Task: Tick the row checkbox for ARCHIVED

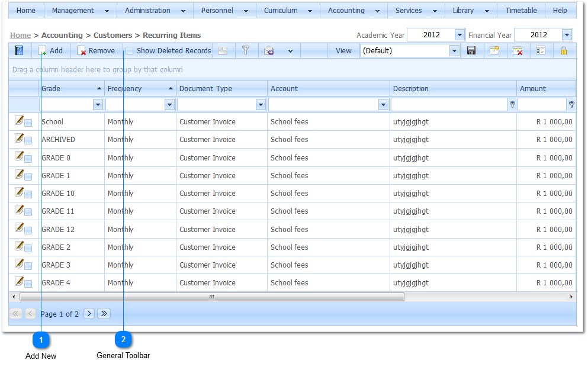Action: [28, 140]
